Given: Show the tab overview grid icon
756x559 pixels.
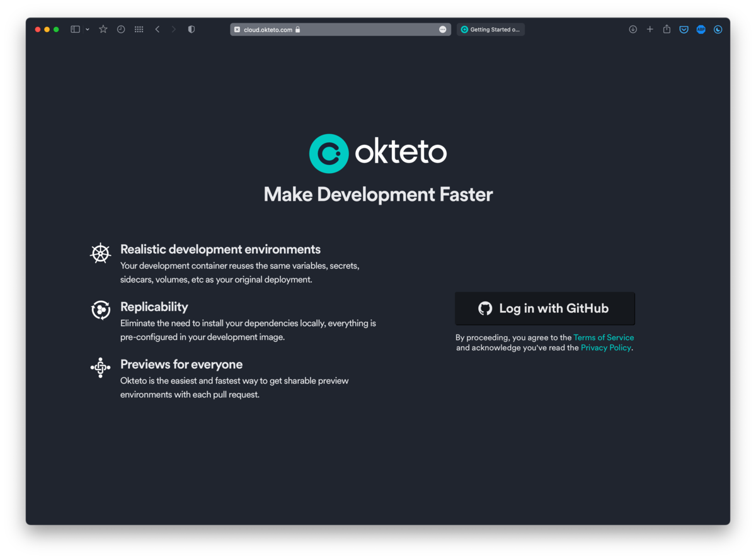Looking at the screenshot, I should [139, 30].
